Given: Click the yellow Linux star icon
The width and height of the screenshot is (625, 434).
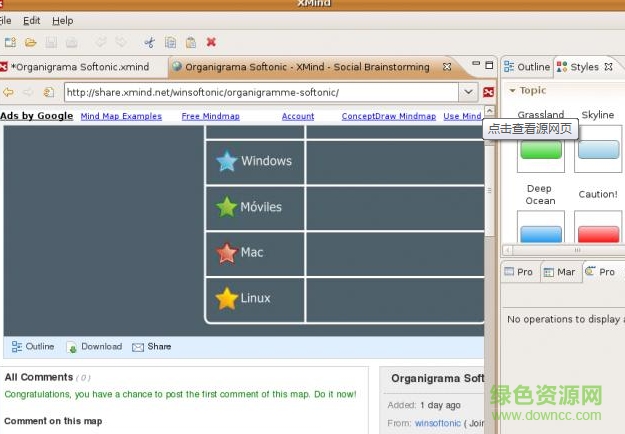Looking at the screenshot, I should click(x=226, y=298).
